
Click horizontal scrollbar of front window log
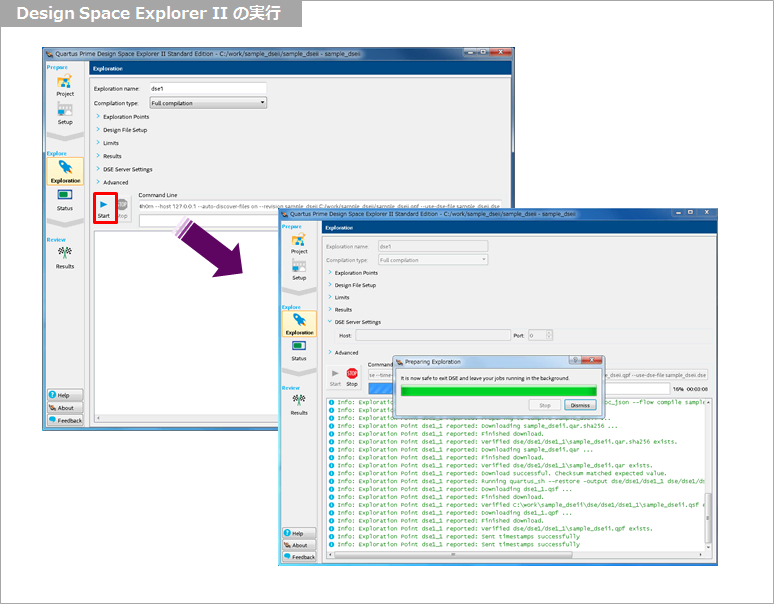point(454,555)
